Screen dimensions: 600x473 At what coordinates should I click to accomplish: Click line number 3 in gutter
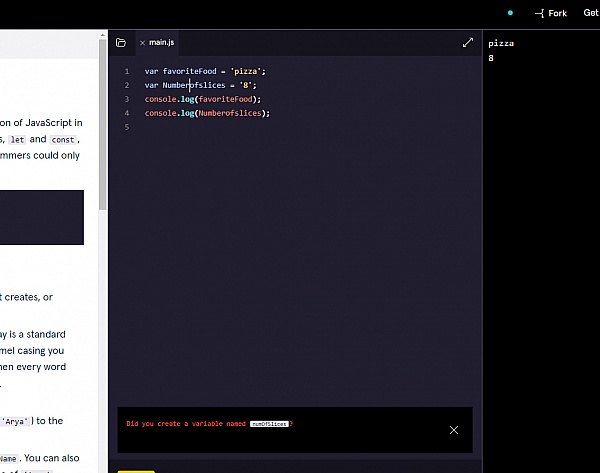click(127, 99)
